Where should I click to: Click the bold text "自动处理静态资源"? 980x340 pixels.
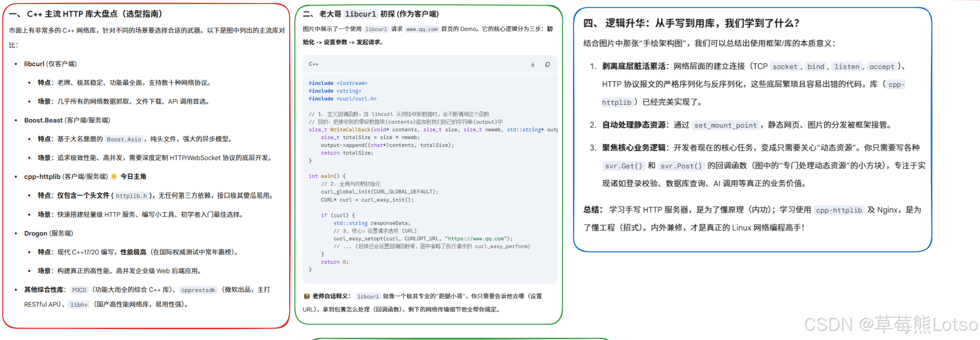click(x=634, y=125)
